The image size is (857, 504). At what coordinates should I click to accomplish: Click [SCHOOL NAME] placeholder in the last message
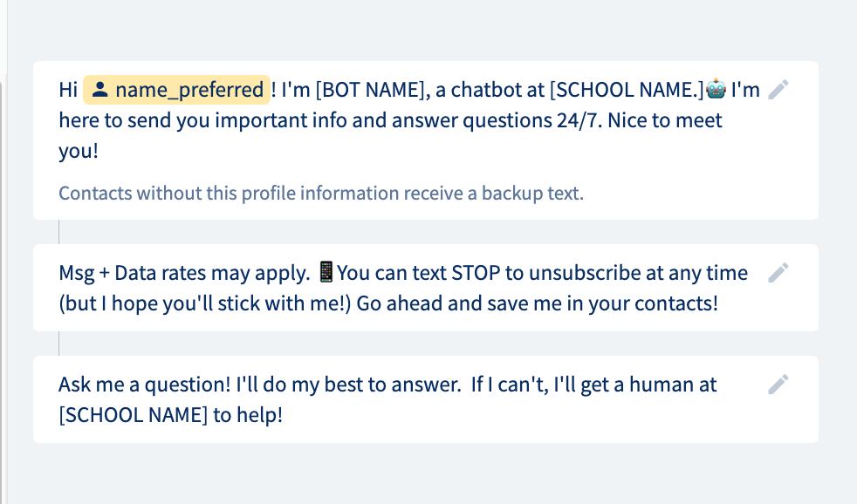134,415
